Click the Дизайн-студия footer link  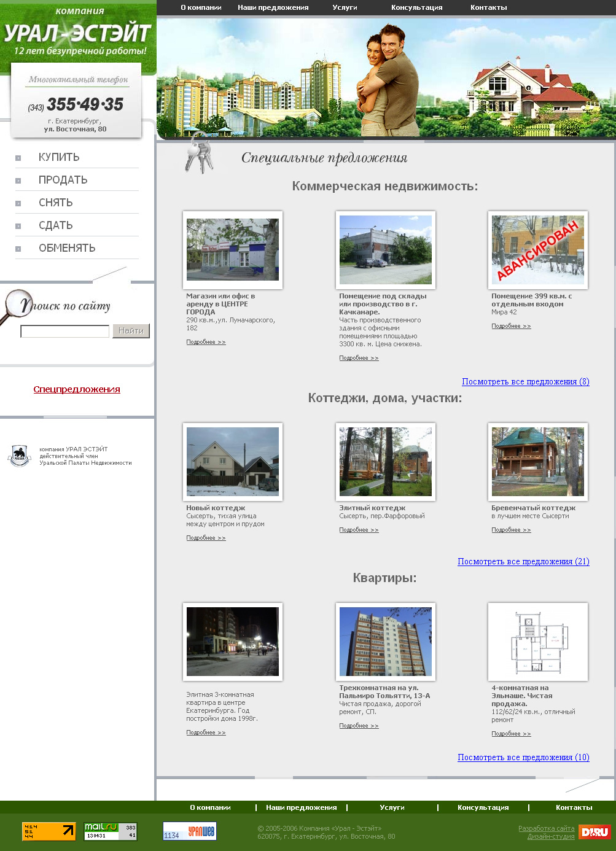pyautogui.click(x=551, y=836)
